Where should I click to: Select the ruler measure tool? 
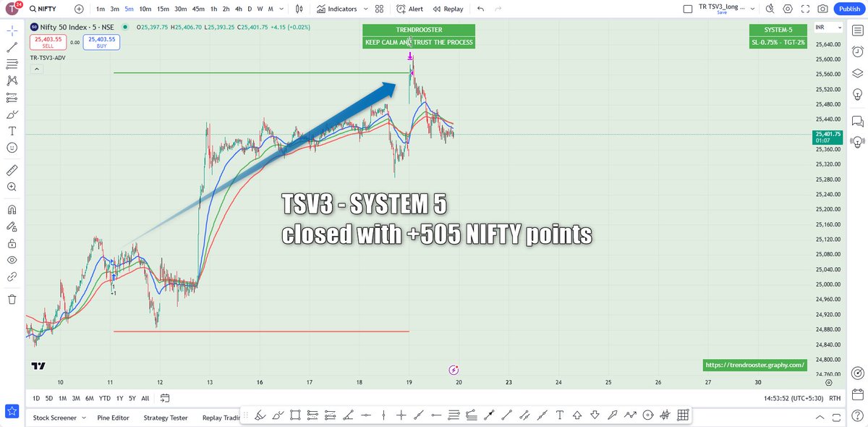pos(12,170)
